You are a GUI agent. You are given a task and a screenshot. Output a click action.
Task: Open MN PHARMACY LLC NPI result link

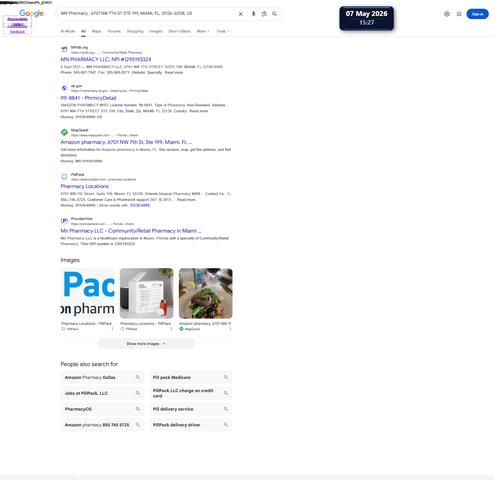pyautogui.click(x=106, y=59)
